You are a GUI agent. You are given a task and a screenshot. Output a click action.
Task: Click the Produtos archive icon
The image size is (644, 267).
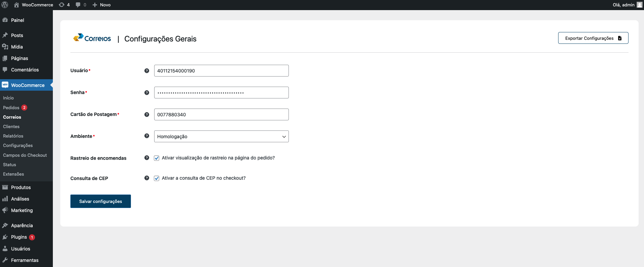[5, 187]
